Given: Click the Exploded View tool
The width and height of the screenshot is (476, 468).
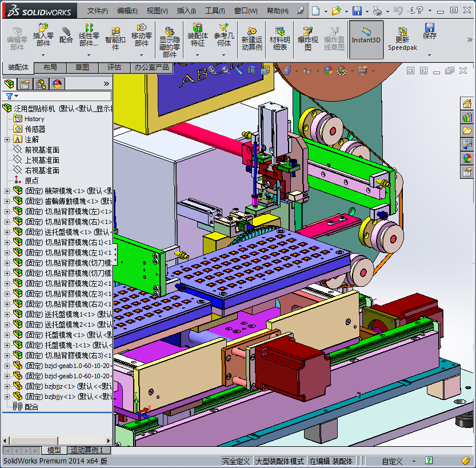Looking at the screenshot, I should tap(308, 38).
